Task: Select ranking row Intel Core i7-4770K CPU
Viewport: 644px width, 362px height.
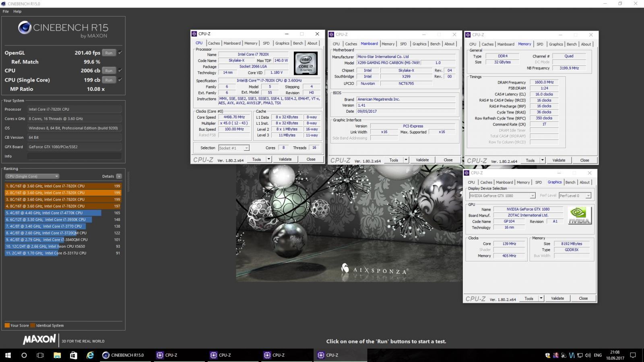Action: point(63,213)
